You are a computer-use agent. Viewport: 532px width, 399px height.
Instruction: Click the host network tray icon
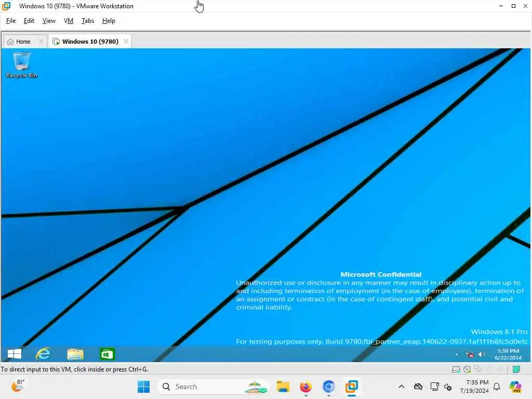pyautogui.click(x=434, y=387)
